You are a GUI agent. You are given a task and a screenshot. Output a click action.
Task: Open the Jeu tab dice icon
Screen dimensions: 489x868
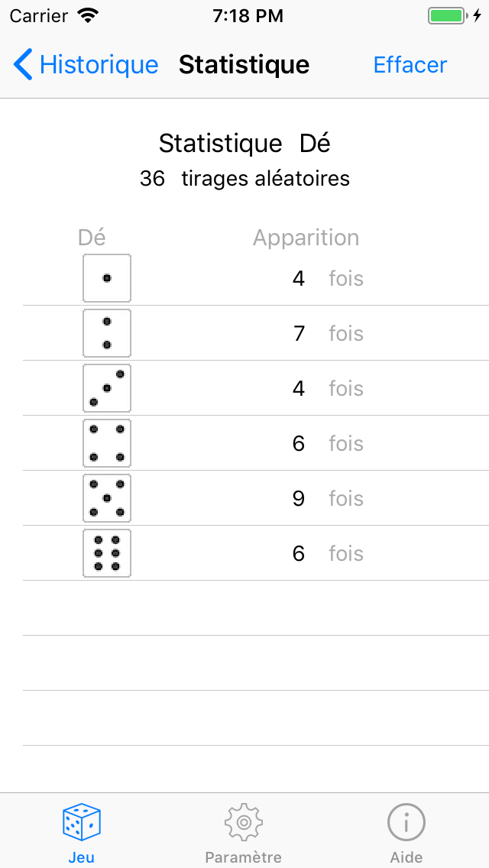pyautogui.click(x=82, y=822)
